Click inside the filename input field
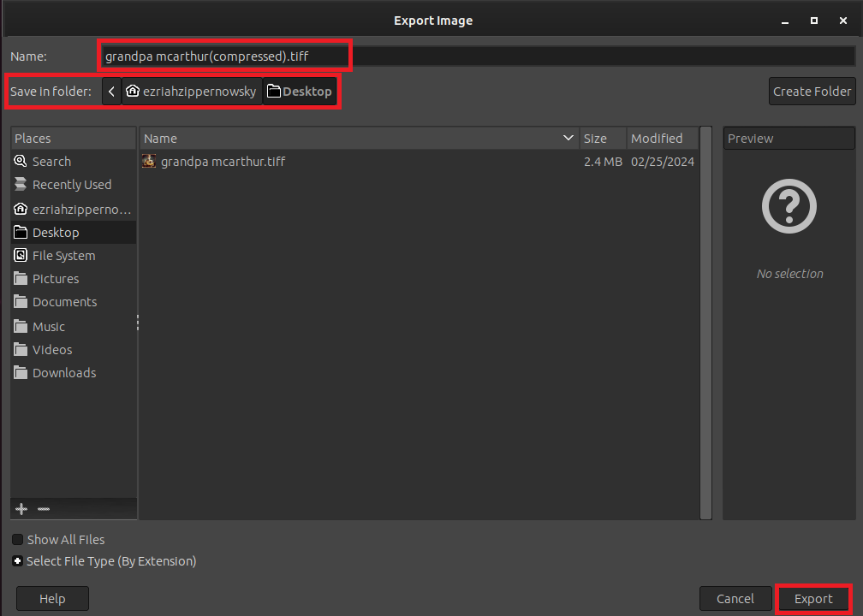 coord(224,55)
